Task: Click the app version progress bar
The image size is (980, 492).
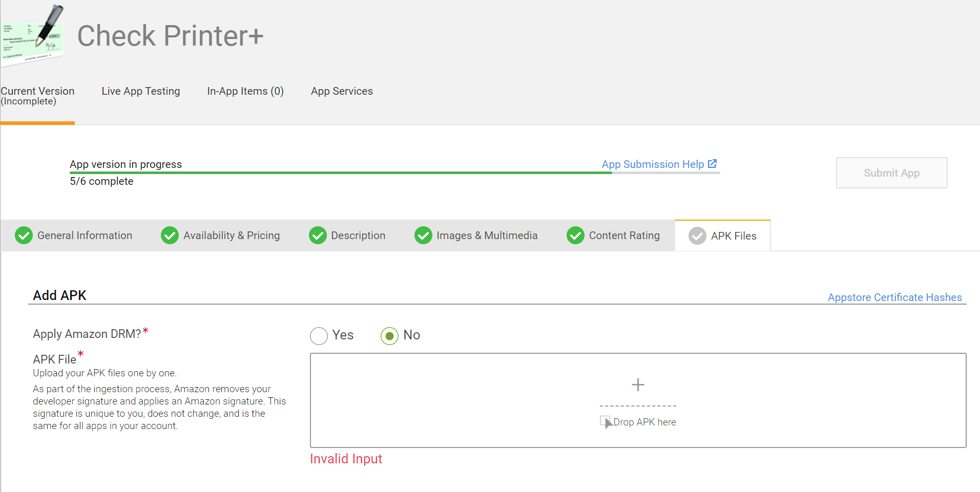Action: coord(394,173)
